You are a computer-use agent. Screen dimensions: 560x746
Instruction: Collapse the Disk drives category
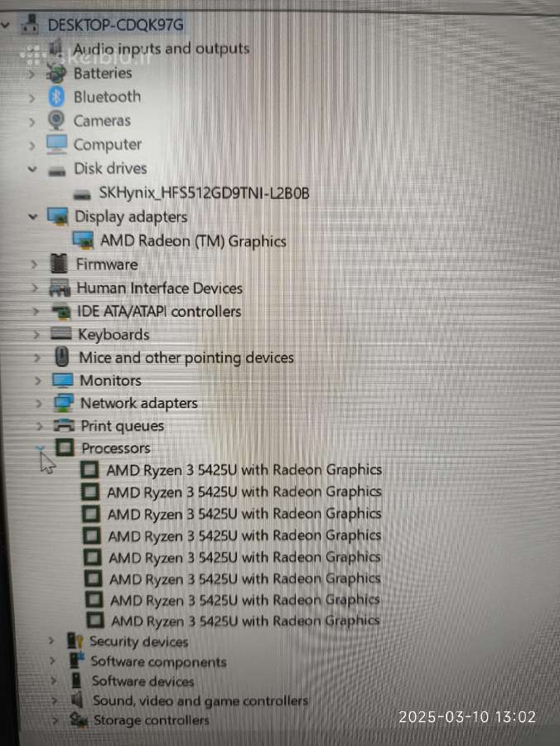pos(32,168)
